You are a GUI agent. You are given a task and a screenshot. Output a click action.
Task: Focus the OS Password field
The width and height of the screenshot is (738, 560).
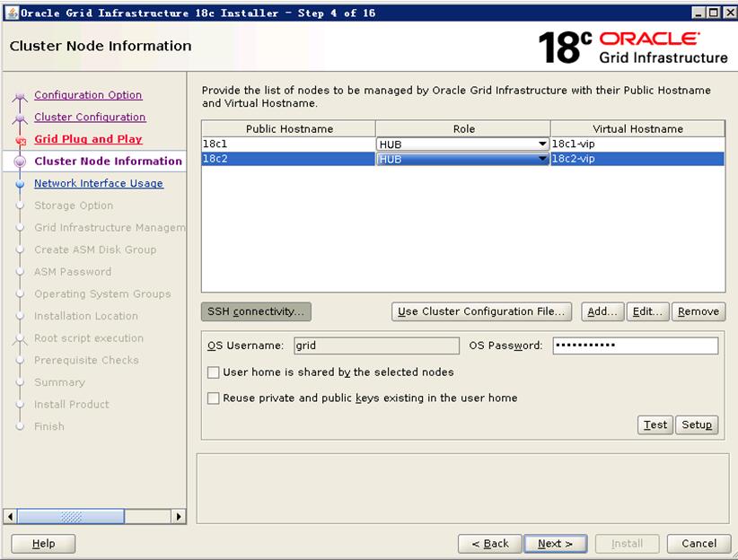636,346
